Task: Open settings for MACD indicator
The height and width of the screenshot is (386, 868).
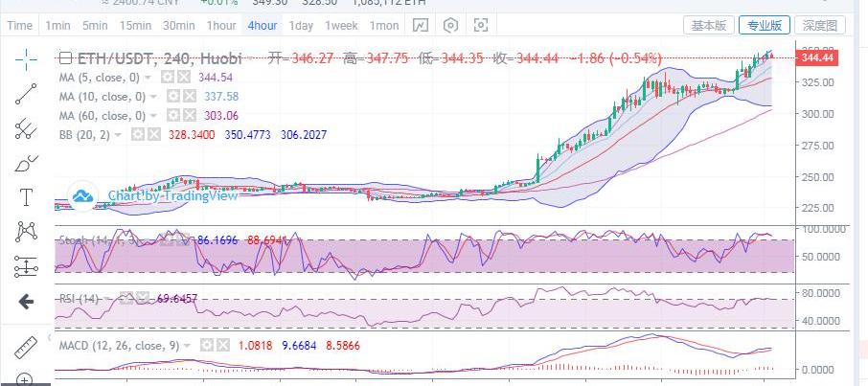Action: 207,346
